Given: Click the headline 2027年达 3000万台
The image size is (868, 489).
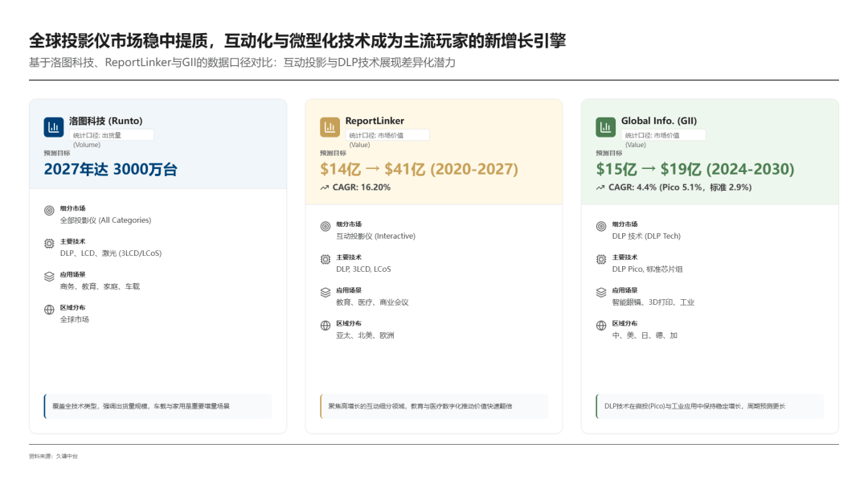Looking at the screenshot, I should [x=111, y=170].
